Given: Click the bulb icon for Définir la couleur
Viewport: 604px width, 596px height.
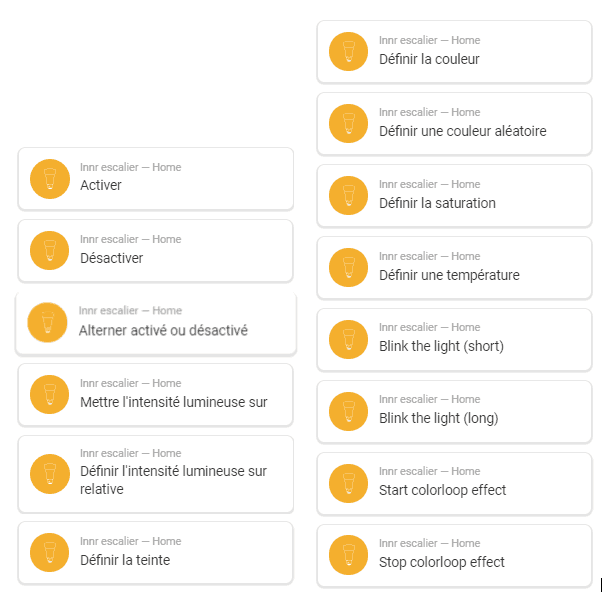Looking at the screenshot, I should (348, 51).
